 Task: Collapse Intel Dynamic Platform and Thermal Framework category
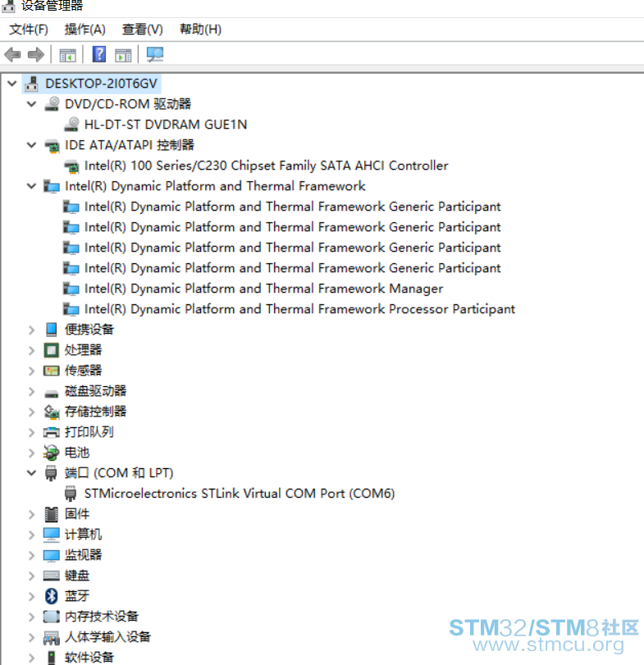coord(31,186)
